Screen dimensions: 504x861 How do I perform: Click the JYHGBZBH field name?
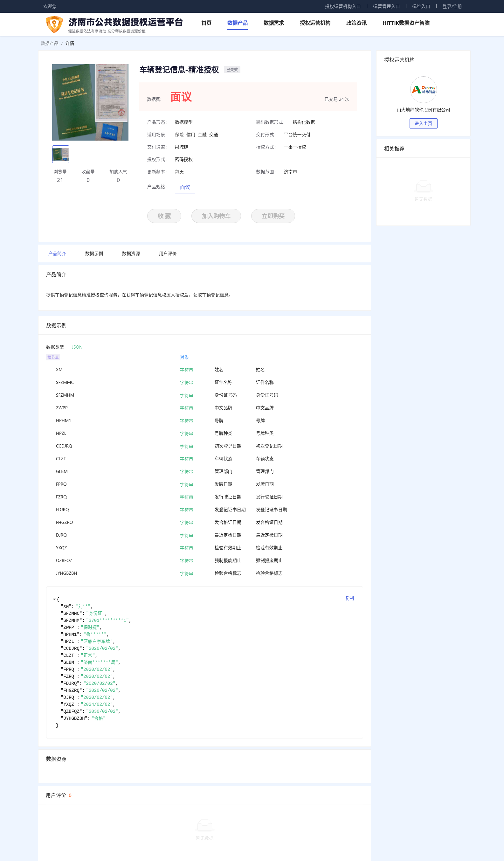point(66,573)
